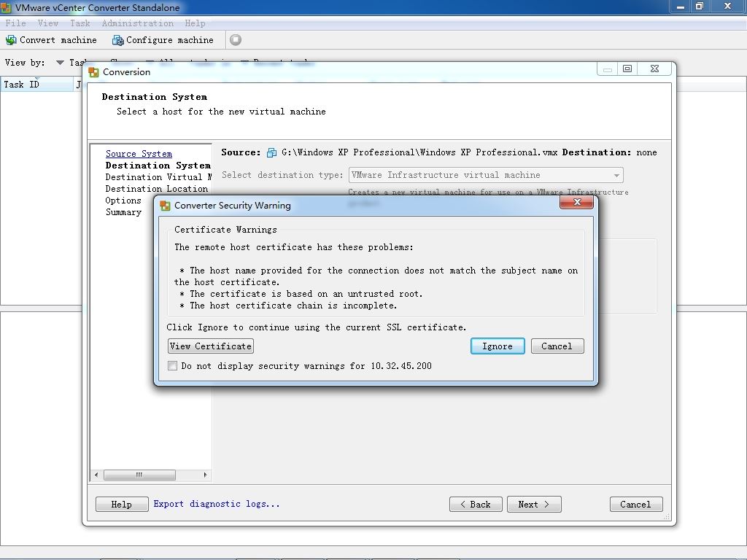Click the source virtual machine file icon
Viewport: 747px width, 560px height.
271,153
